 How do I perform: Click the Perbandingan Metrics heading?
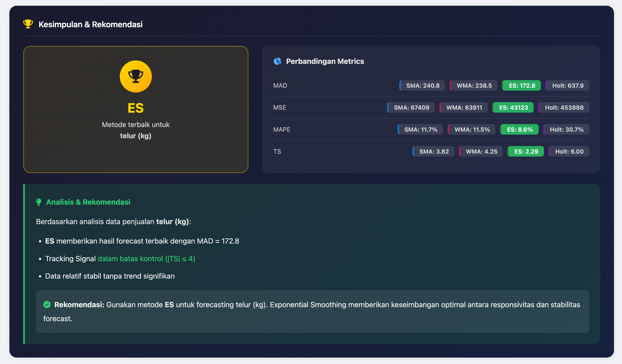point(325,61)
